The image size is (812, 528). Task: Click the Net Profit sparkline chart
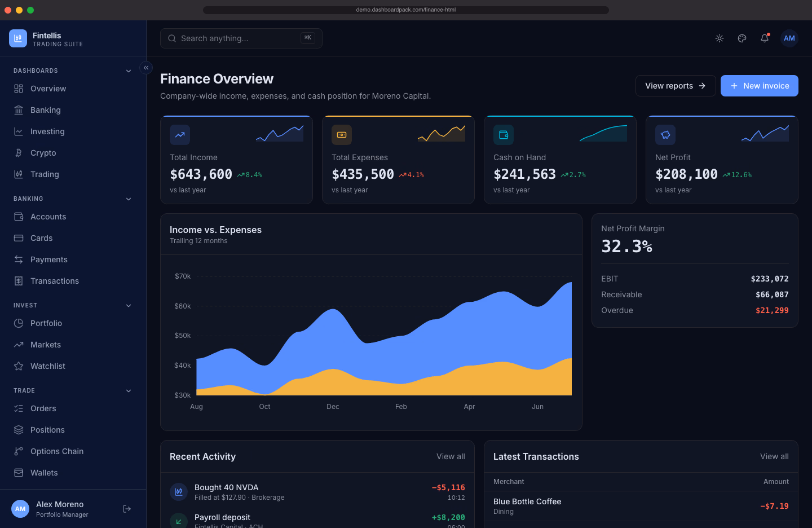pyautogui.click(x=765, y=133)
